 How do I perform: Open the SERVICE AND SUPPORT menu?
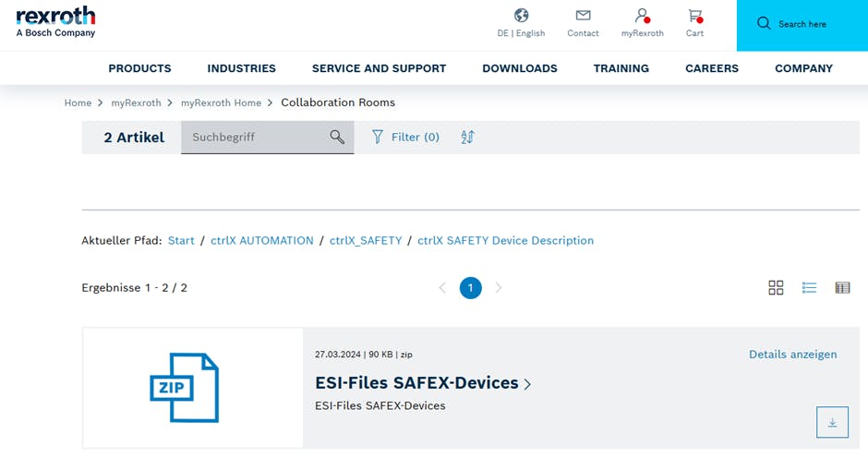click(379, 68)
